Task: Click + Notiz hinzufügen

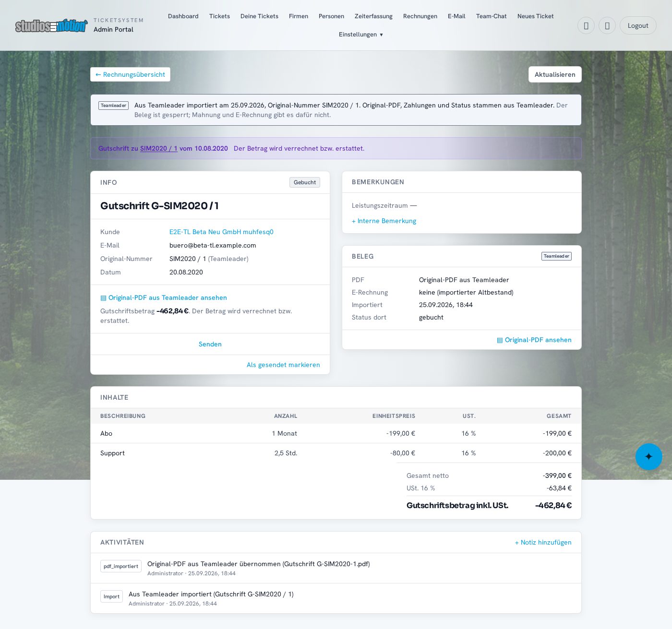Action: click(x=543, y=542)
